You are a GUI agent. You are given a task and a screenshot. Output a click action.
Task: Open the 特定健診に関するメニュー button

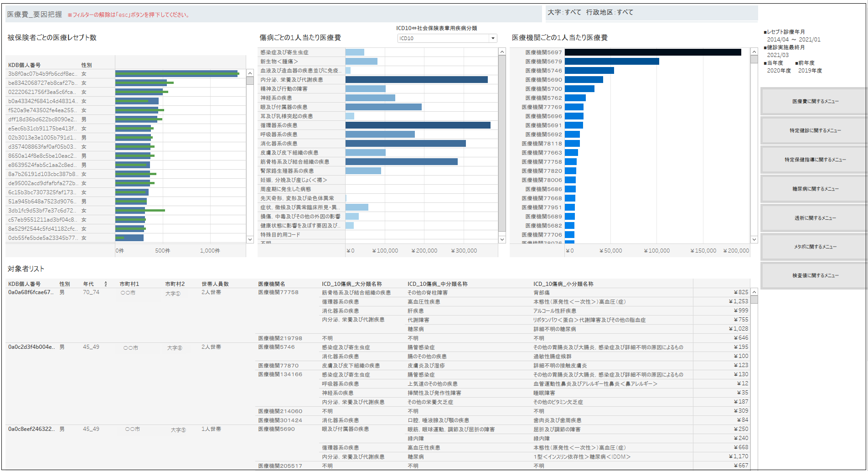tap(815, 130)
